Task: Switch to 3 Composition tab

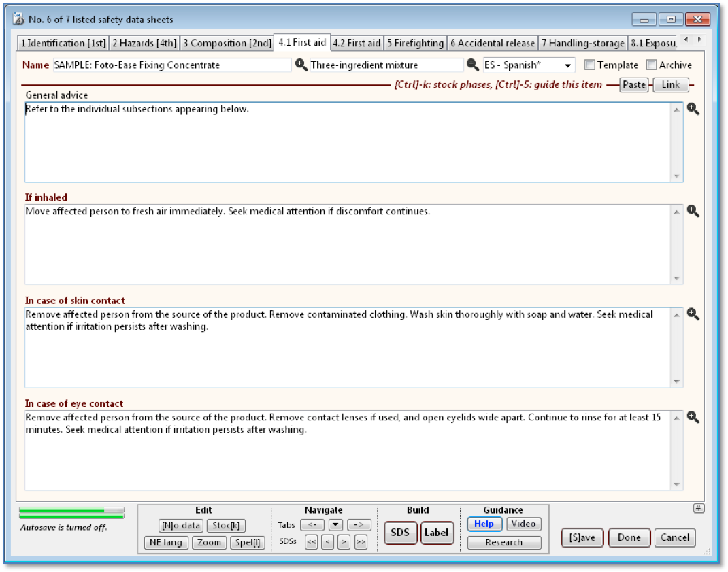Action: click(227, 43)
